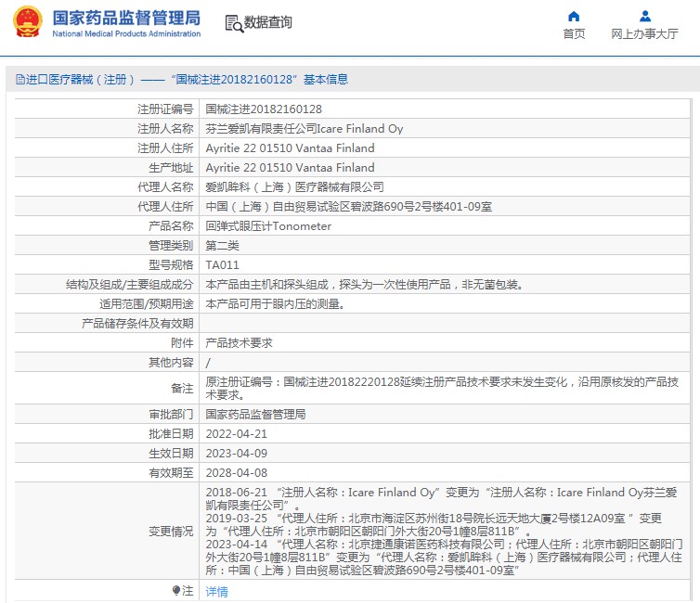Click the slash value in 其他内容 row
The image size is (700, 603).
(208, 363)
